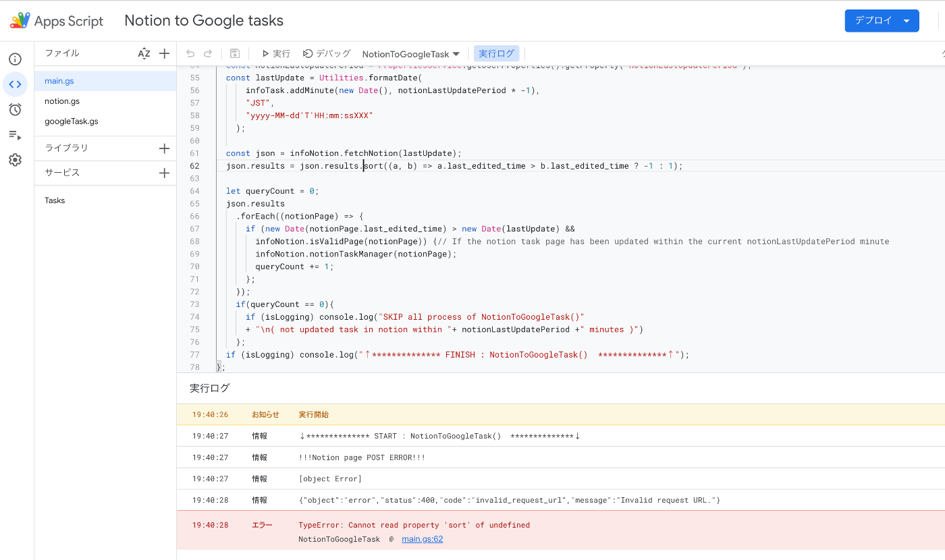Click the '!!!Notion page POST ERROR!!!' log row
This screenshot has height=560, width=945.
[x=561, y=457]
